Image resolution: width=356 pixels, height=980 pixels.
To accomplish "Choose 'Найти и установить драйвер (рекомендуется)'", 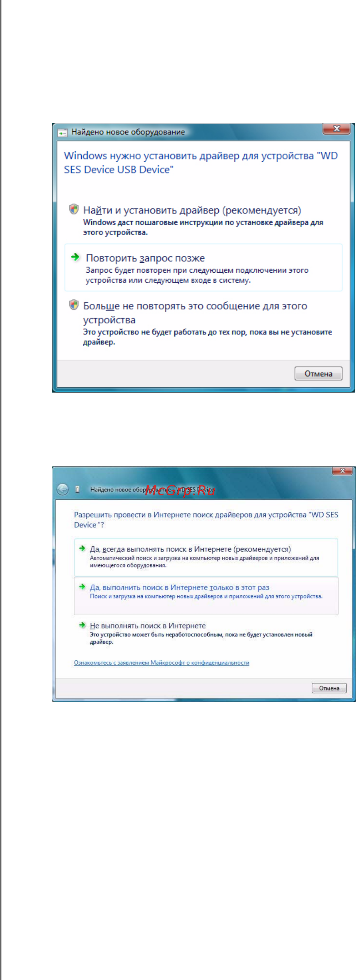I will tap(192, 210).
